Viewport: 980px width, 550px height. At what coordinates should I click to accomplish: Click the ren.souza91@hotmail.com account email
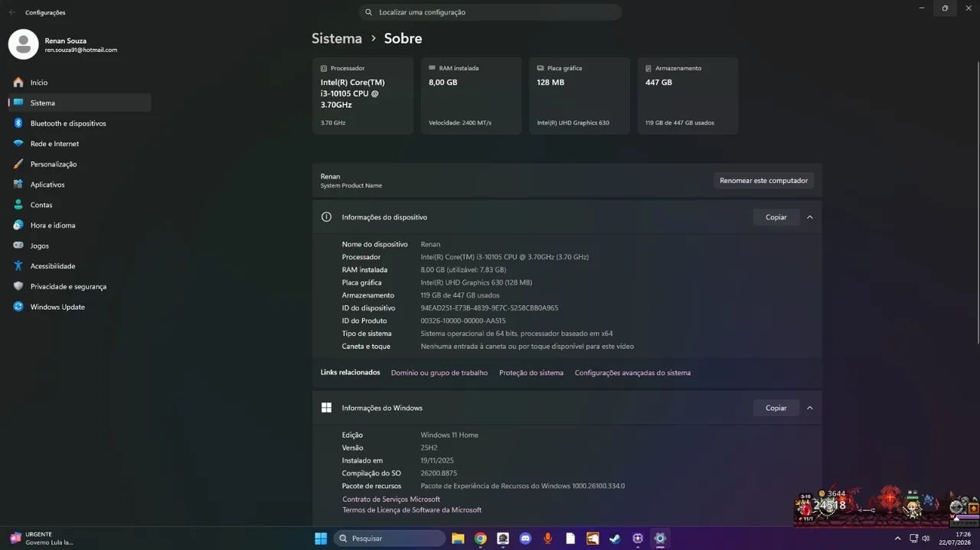[x=81, y=50]
